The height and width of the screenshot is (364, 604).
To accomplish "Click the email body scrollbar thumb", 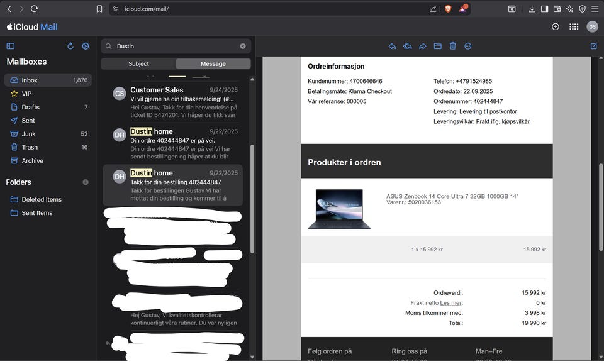I will pos(601,208).
